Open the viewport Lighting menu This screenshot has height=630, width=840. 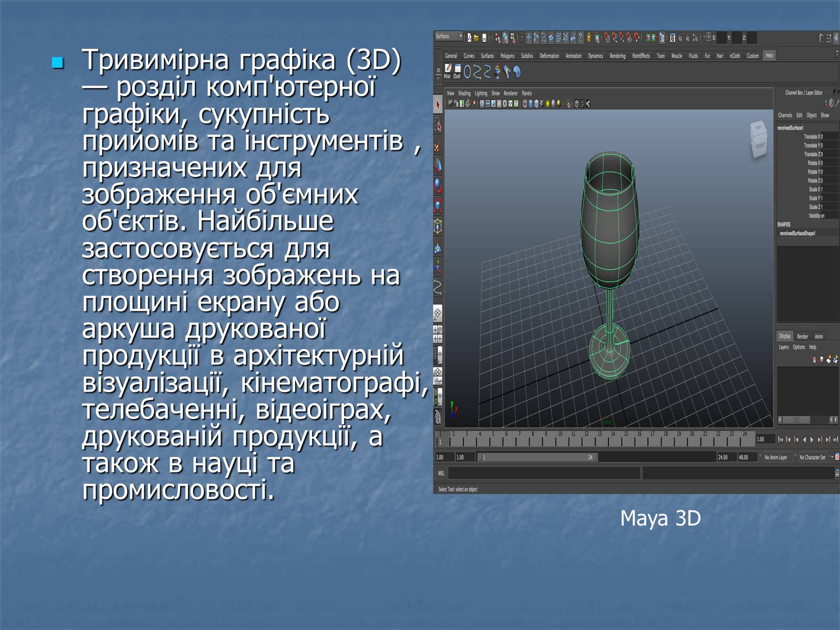coord(481,93)
